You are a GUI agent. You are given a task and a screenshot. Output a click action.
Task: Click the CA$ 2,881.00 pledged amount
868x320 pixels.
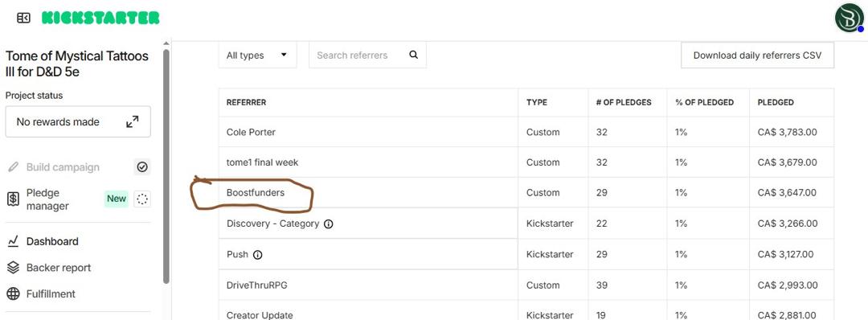pyautogui.click(x=787, y=315)
